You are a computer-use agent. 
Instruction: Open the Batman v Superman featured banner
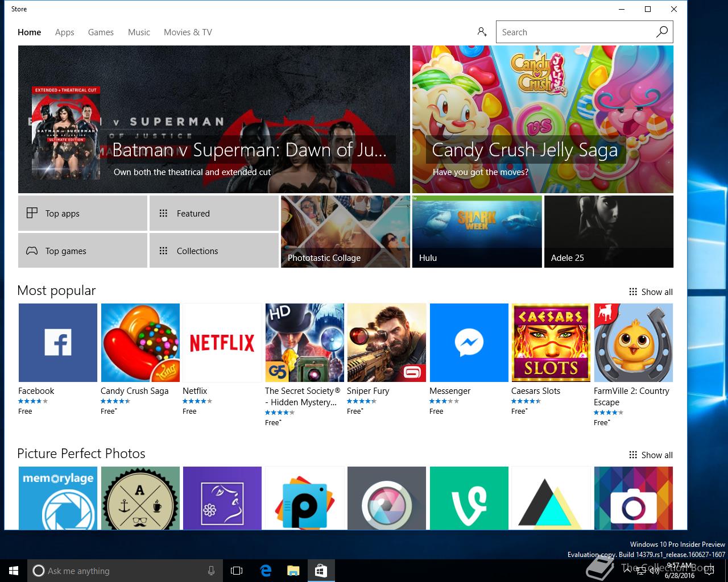pos(214,119)
